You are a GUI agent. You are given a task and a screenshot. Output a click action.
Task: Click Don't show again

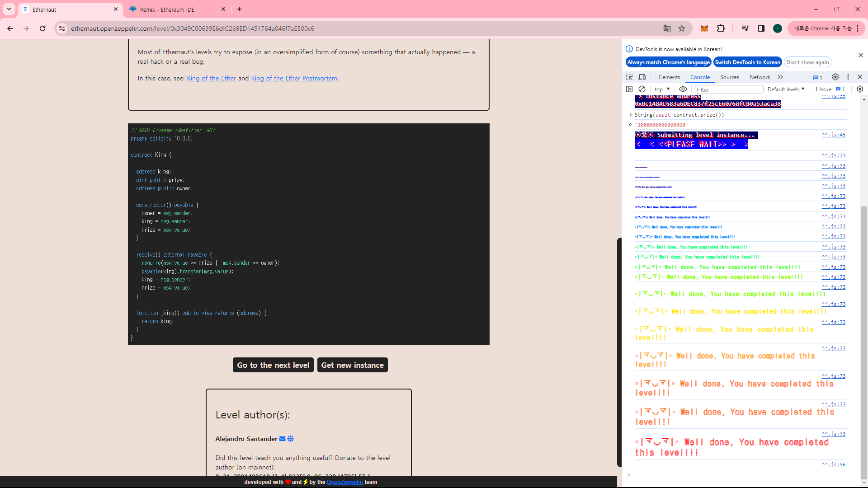(x=807, y=62)
